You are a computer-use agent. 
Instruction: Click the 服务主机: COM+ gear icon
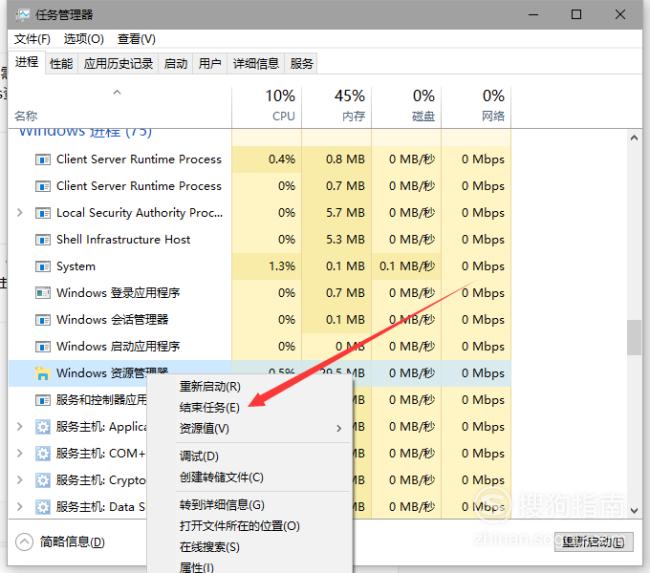click(x=43, y=453)
